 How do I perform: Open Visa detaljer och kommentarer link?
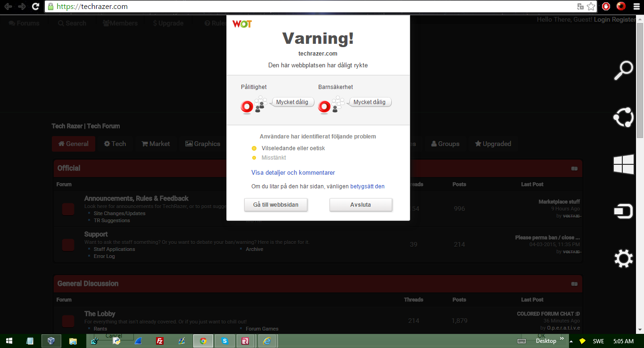293,173
